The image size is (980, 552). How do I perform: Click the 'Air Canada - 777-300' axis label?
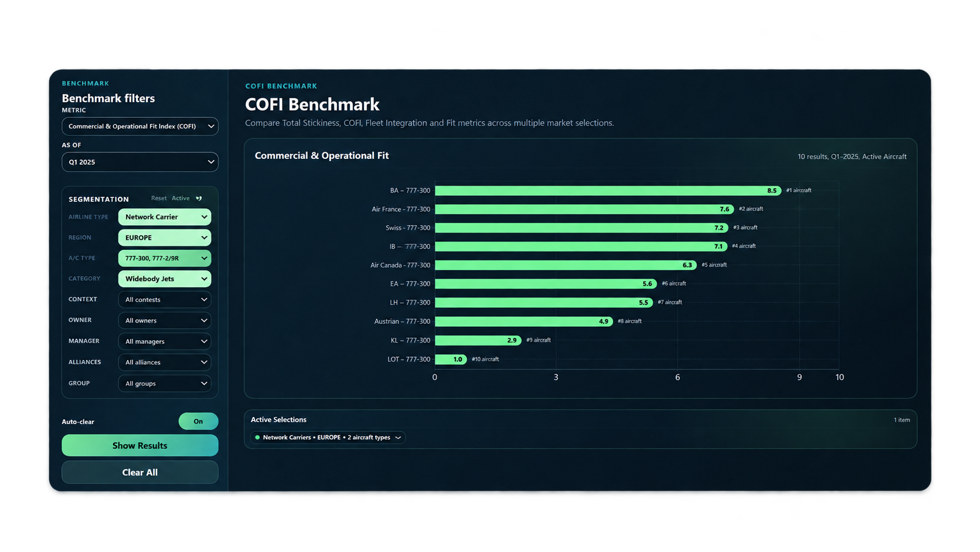[400, 265]
